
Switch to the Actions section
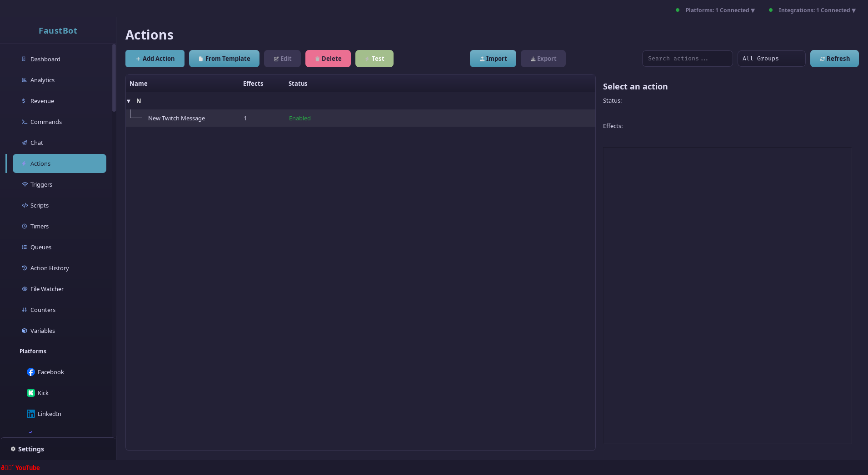coord(40,163)
